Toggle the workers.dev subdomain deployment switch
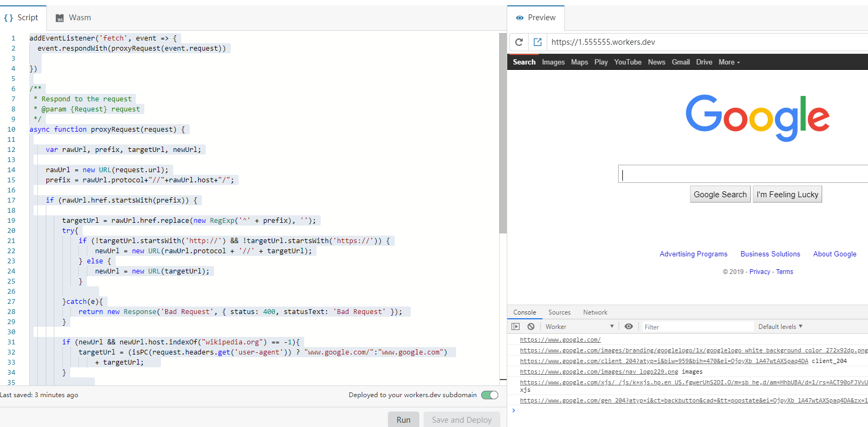Viewport: 868px width, 427px height. tap(489, 395)
